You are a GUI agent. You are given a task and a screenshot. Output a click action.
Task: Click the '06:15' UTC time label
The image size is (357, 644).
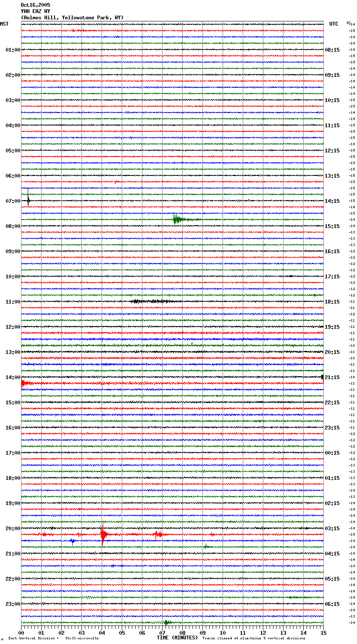coord(332,604)
